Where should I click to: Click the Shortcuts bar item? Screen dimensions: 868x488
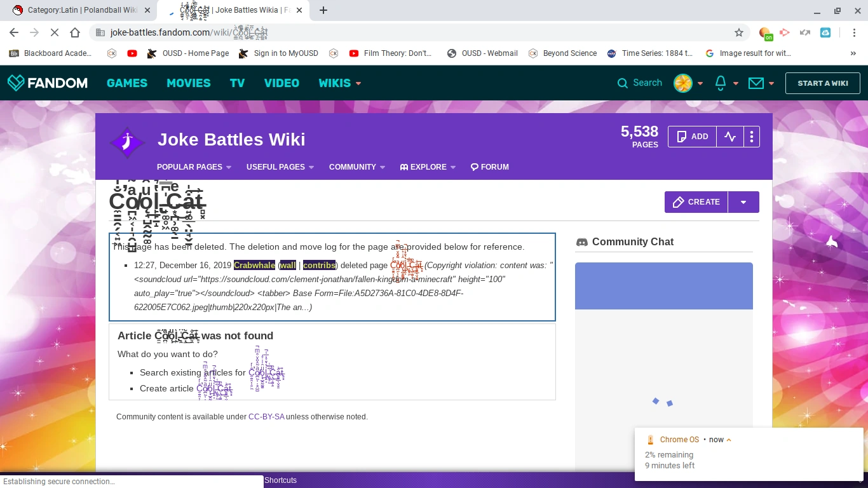281,480
